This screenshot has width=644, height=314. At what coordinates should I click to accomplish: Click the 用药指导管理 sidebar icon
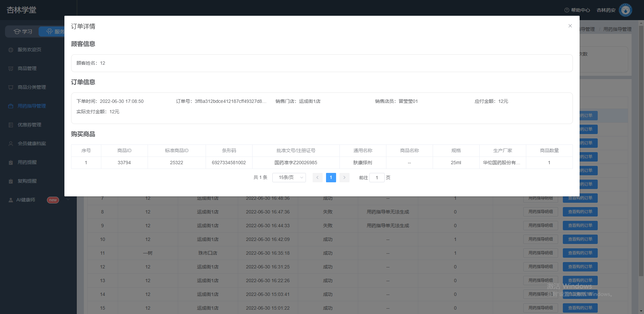11,106
